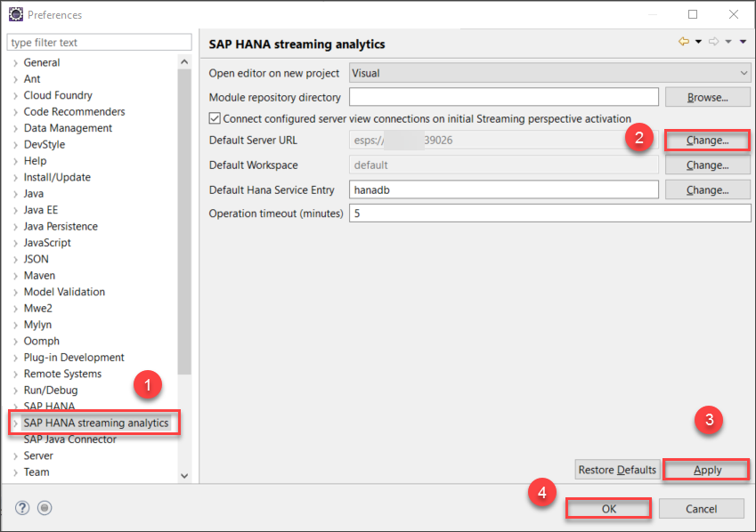The image size is (756, 532).
Task: Click Browse for module repository directory
Action: (x=708, y=97)
